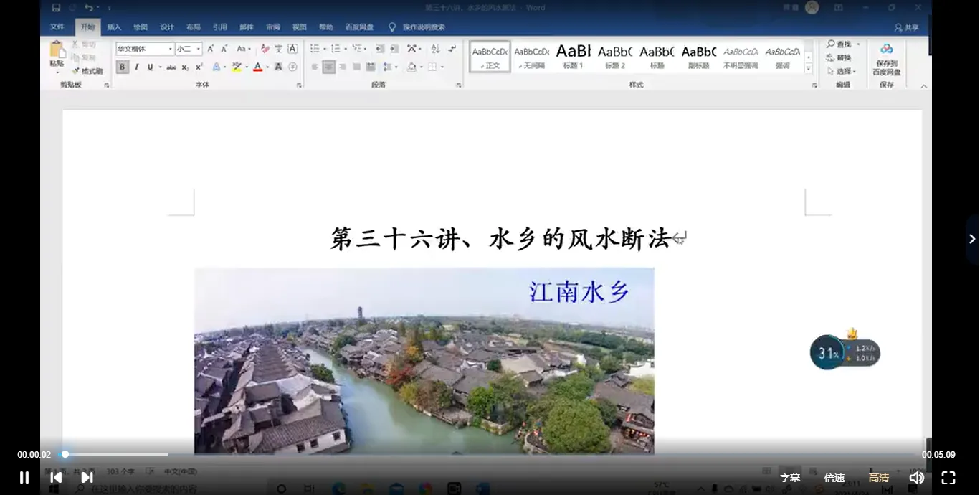Image resolution: width=980 pixels, height=495 pixels.
Task: Expand the styles gallery more arrow
Action: pos(809,69)
